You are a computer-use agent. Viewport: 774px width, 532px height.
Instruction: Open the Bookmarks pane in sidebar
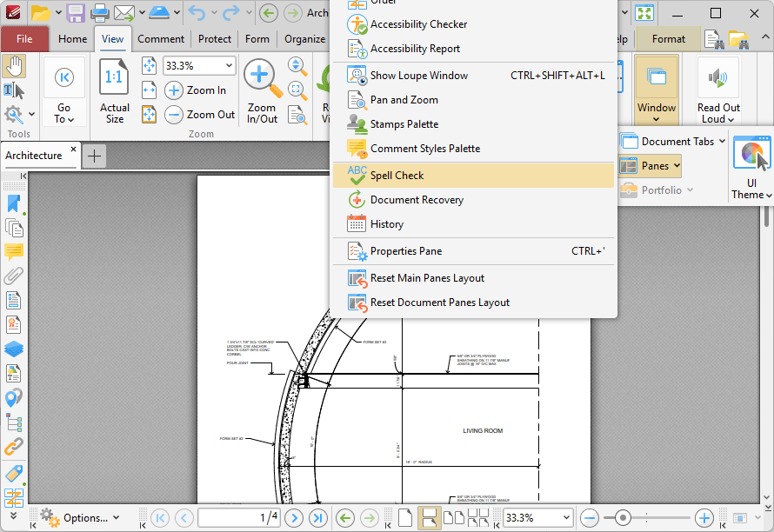click(x=14, y=203)
